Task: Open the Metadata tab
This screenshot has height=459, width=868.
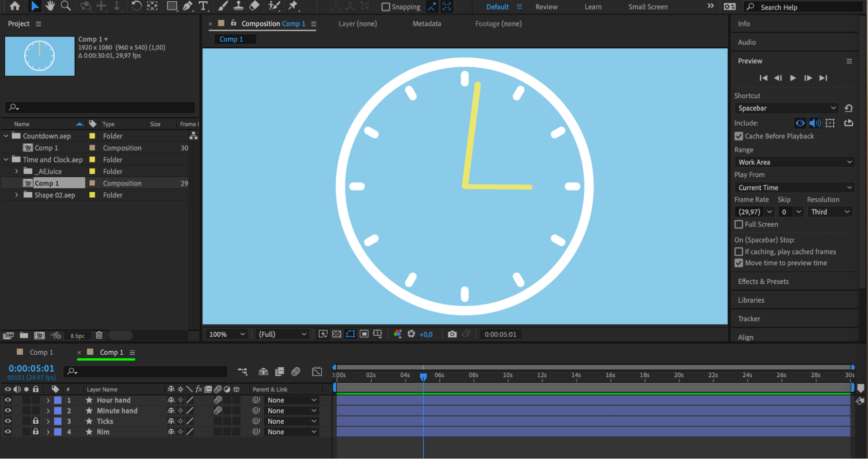Action: point(426,24)
